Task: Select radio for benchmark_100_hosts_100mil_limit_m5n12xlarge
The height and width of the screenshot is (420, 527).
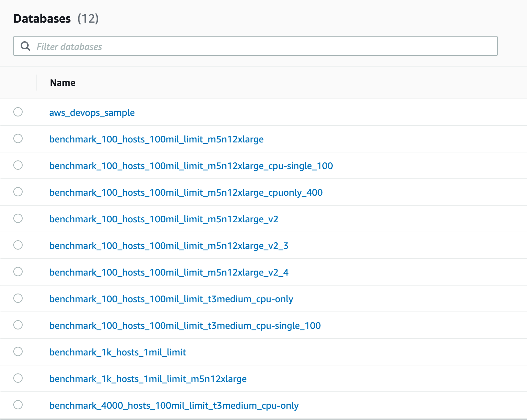Action: (x=18, y=138)
